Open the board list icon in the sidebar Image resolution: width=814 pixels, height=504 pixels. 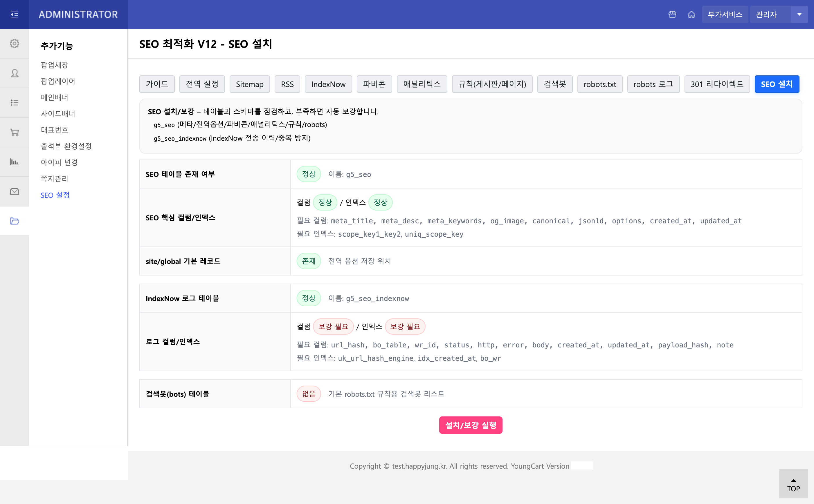point(14,103)
